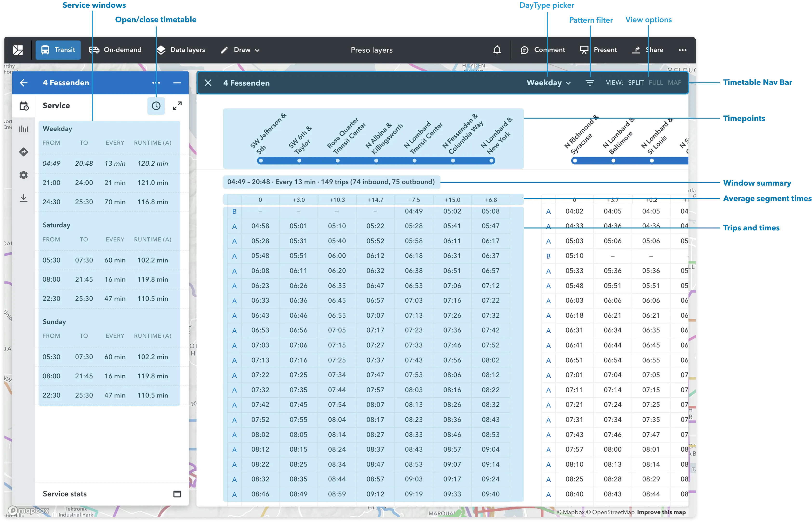
Task: Open the bar chart sidebar icon
Action: pos(23,129)
